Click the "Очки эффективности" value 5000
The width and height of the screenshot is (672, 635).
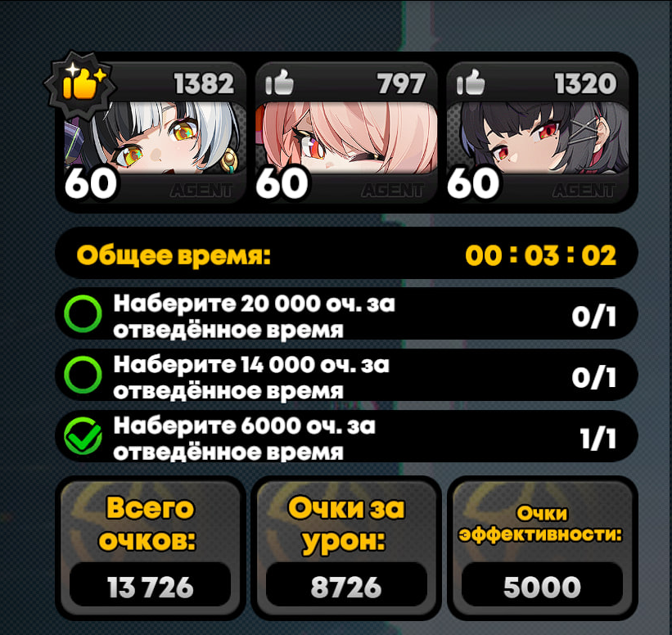tap(542, 587)
